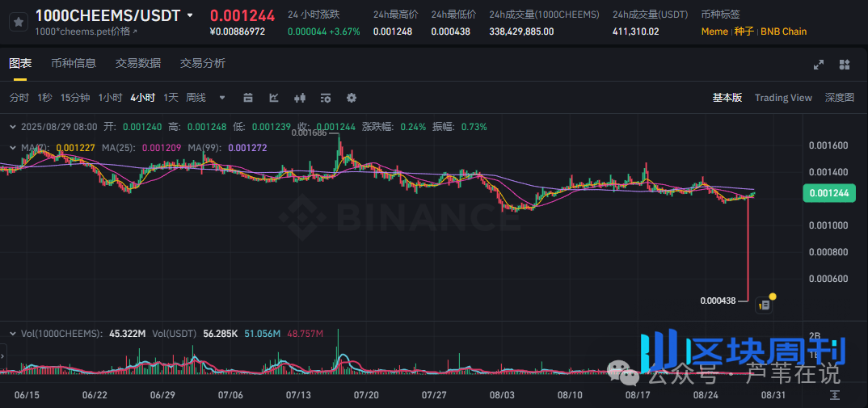Open chart settings gear icon
Viewport: 868px width, 408px height.
tap(352, 98)
